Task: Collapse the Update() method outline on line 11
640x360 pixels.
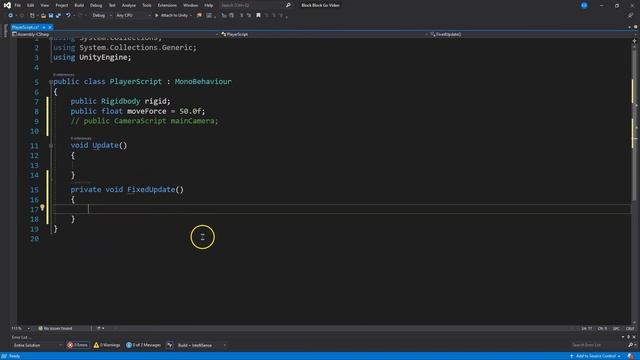Action: (x=51, y=146)
